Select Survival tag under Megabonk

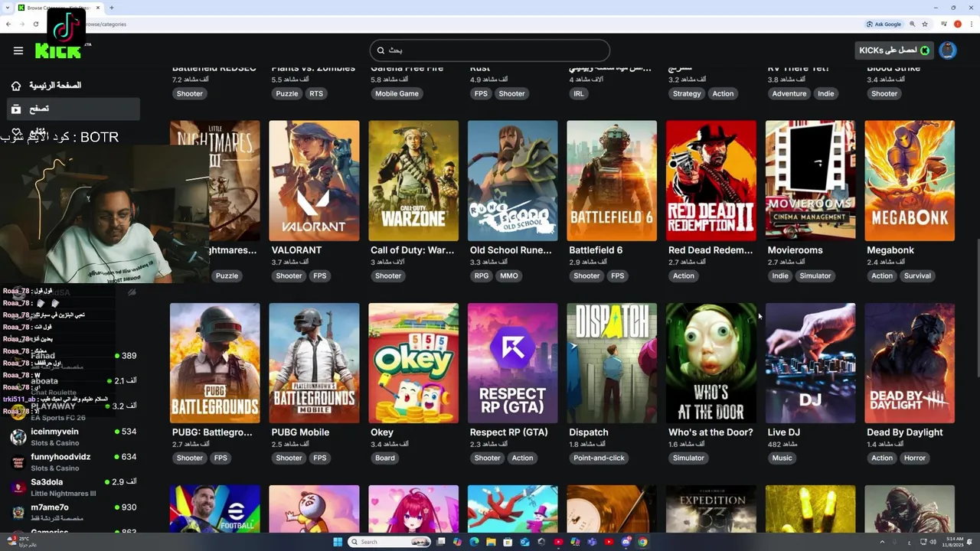point(917,275)
